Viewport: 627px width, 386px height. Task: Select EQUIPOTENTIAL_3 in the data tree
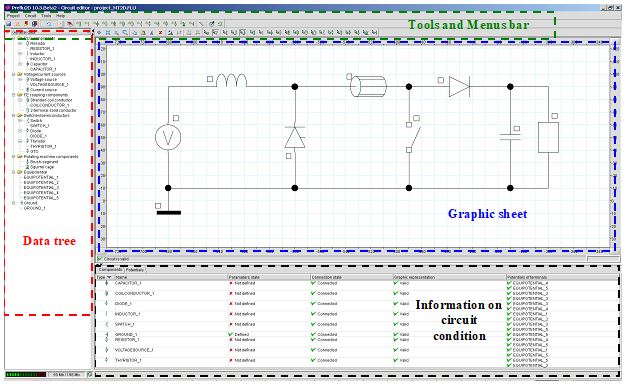click(x=41, y=187)
